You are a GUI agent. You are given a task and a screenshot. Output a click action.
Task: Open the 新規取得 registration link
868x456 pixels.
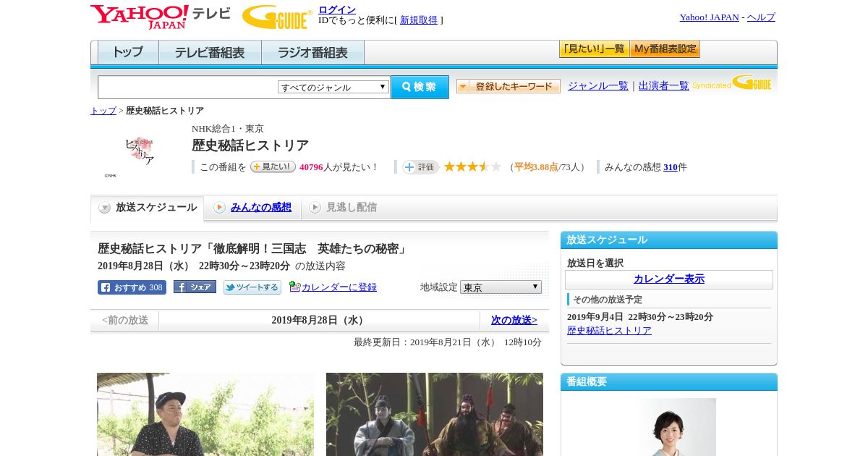[419, 20]
